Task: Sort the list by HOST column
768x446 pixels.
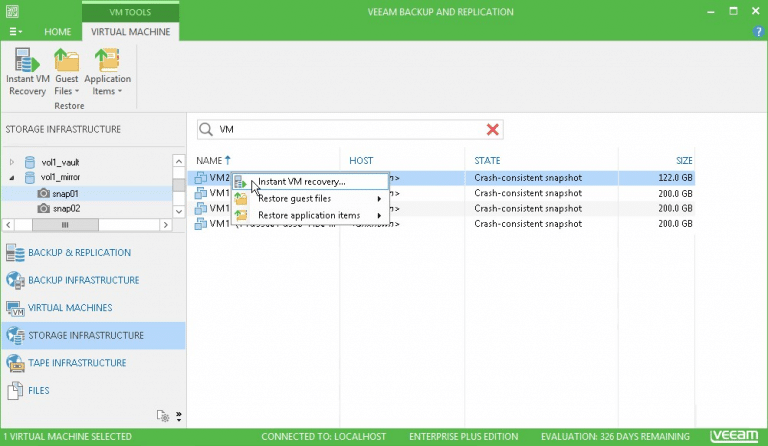Action: coord(361,161)
